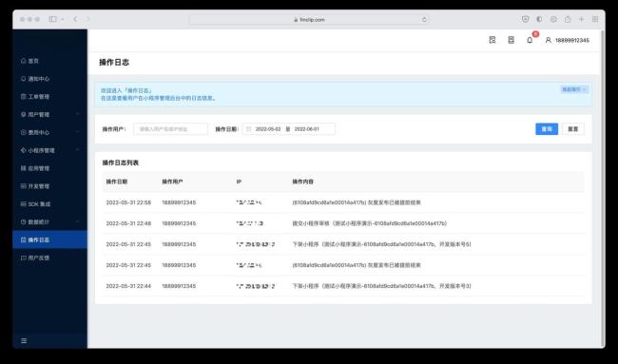This screenshot has height=364, width=618.
Task: Click date cell 2022-05-31 22:46
Action: click(128, 223)
